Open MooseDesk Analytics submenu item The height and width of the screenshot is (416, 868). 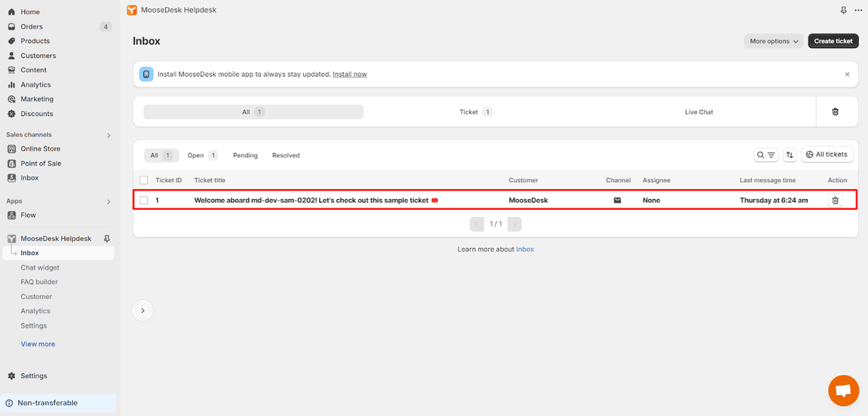(x=36, y=311)
